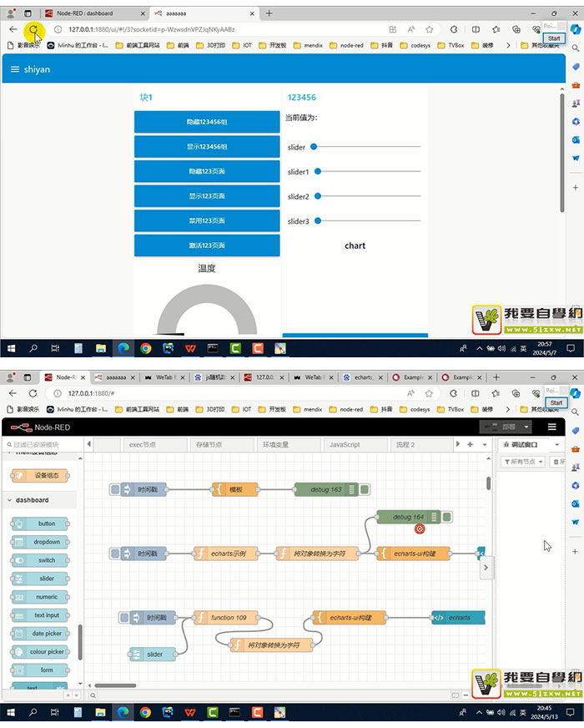Image resolution: width=584 pixels, height=728 pixels.
Task: Select the slider node wired to function 109
Action: click(x=153, y=655)
